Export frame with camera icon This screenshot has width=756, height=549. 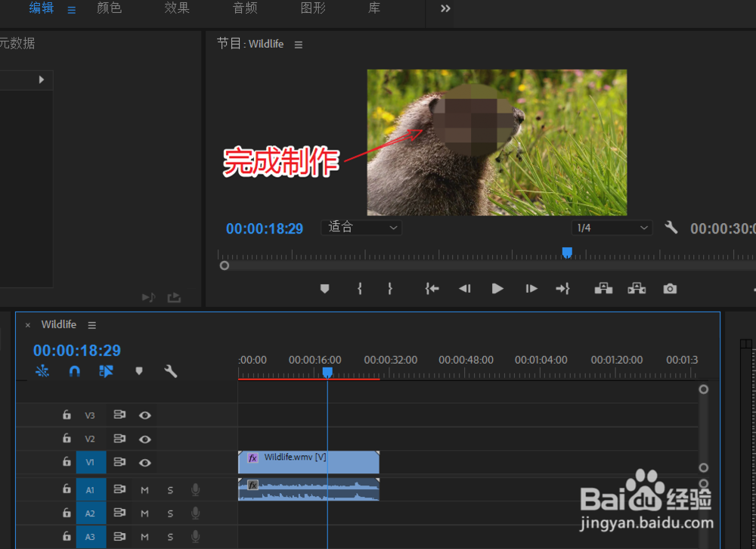pos(670,289)
